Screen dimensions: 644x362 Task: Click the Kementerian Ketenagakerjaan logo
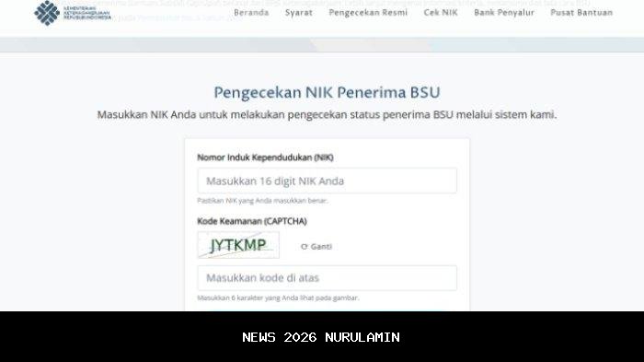[x=73, y=13]
